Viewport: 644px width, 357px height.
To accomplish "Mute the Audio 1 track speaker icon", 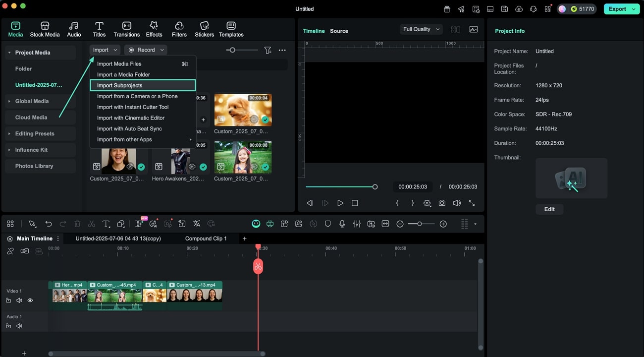I will [x=19, y=326].
